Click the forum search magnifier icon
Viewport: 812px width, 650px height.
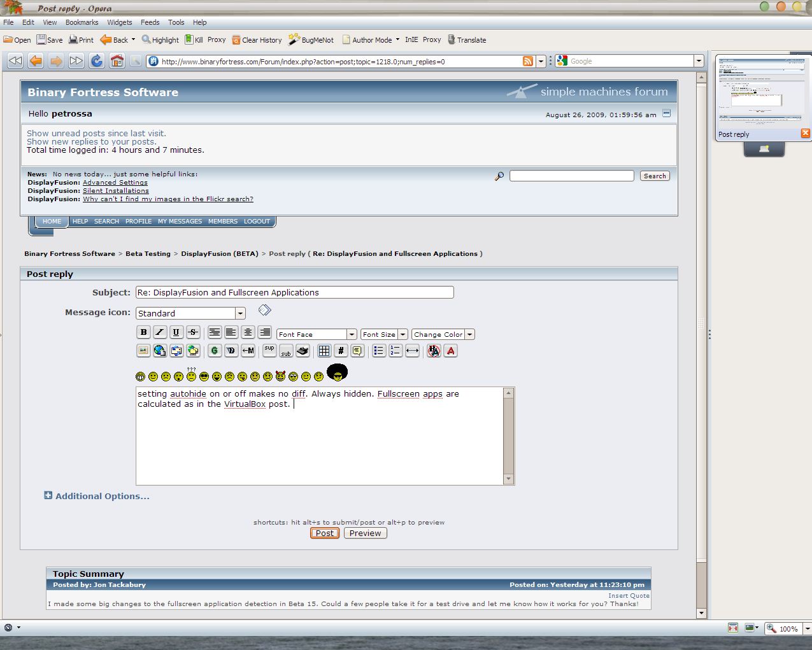coord(499,176)
